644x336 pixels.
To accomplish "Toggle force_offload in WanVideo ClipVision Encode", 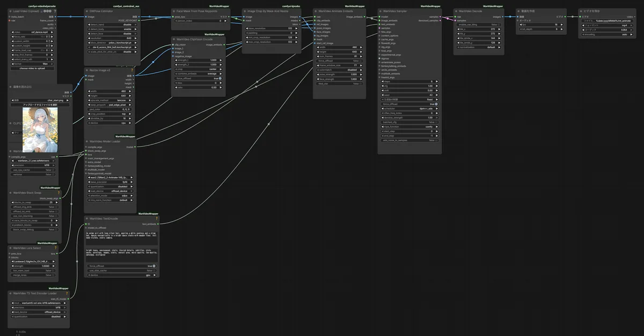I will pos(198,78).
